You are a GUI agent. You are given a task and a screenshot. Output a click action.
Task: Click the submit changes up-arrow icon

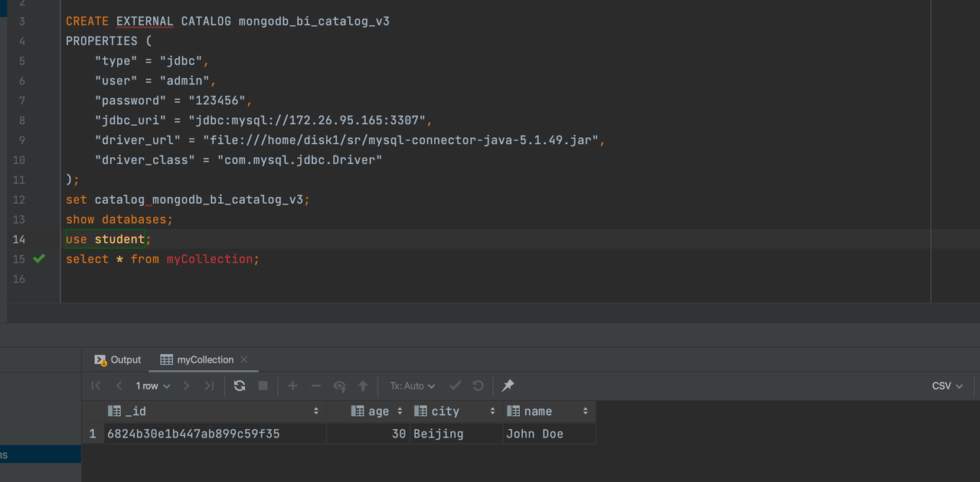click(363, 386)
